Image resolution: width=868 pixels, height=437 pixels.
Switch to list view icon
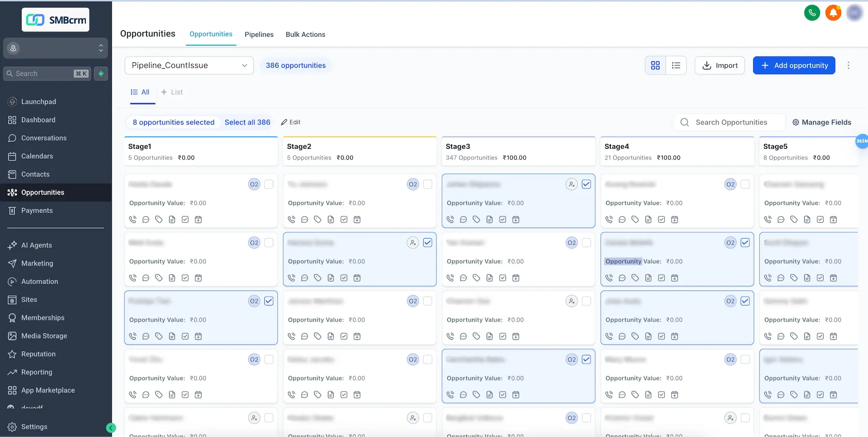click(676, 65)
